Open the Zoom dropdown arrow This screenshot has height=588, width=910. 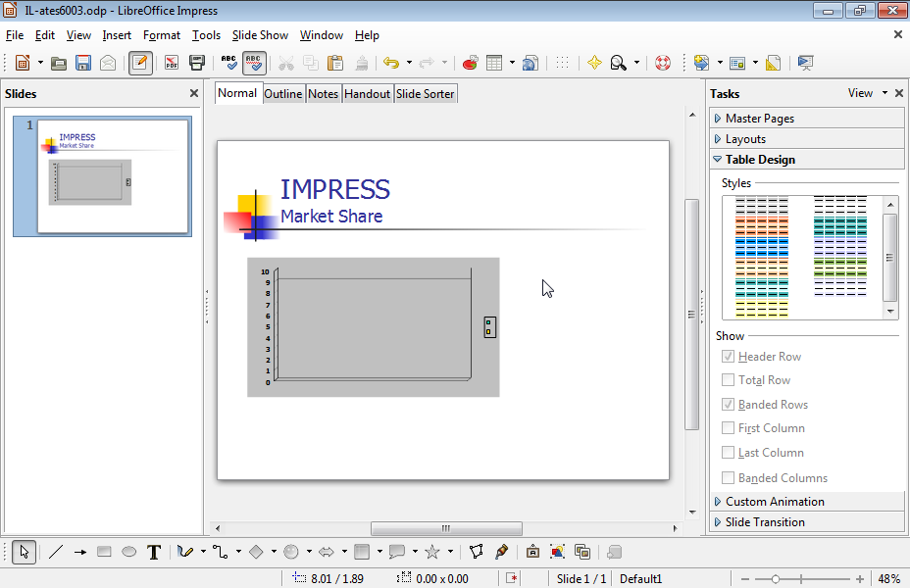pos(636,62)
